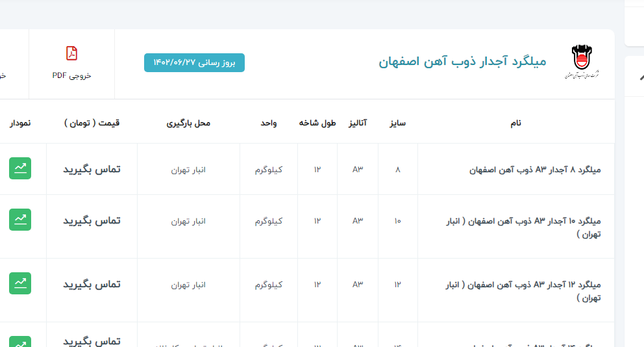Select تماس بگیرید for the میلگرد 12 row
The image size is (644, 347).
(x=92, y=284)
